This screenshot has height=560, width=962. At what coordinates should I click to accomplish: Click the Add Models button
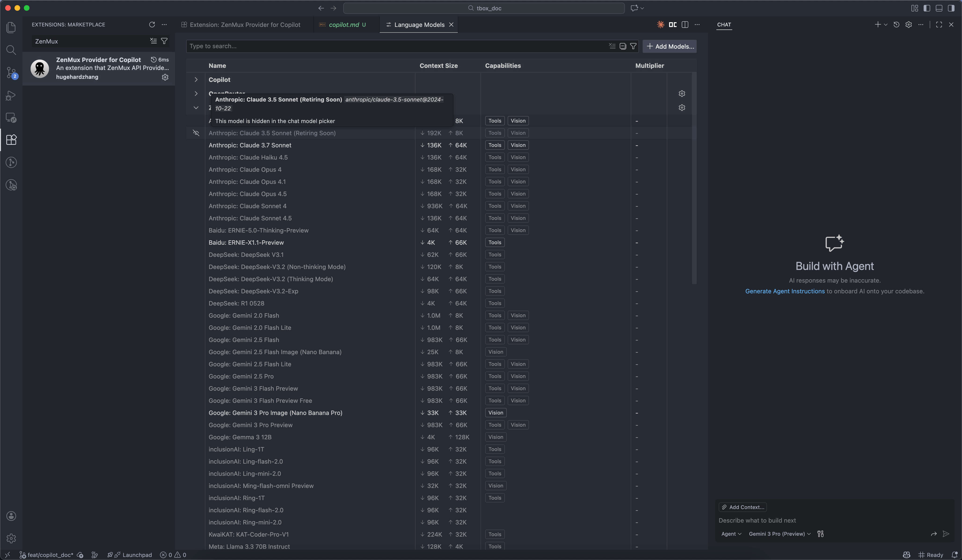click(670, 46)
